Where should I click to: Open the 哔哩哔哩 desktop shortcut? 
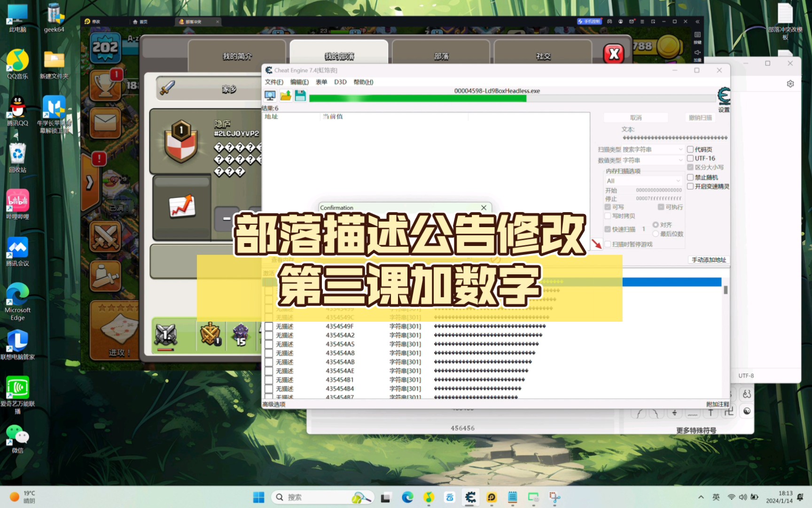coord(17,205)
